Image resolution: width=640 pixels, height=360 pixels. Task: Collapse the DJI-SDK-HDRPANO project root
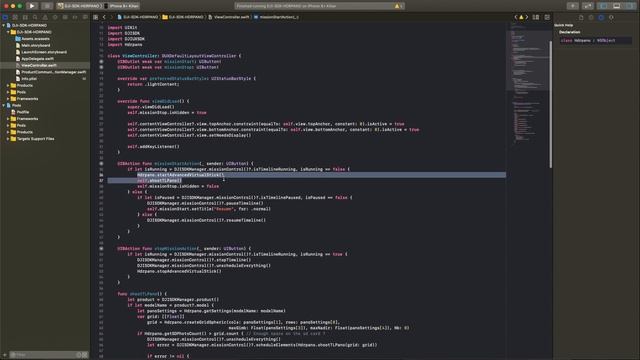(x=4, y=25)
